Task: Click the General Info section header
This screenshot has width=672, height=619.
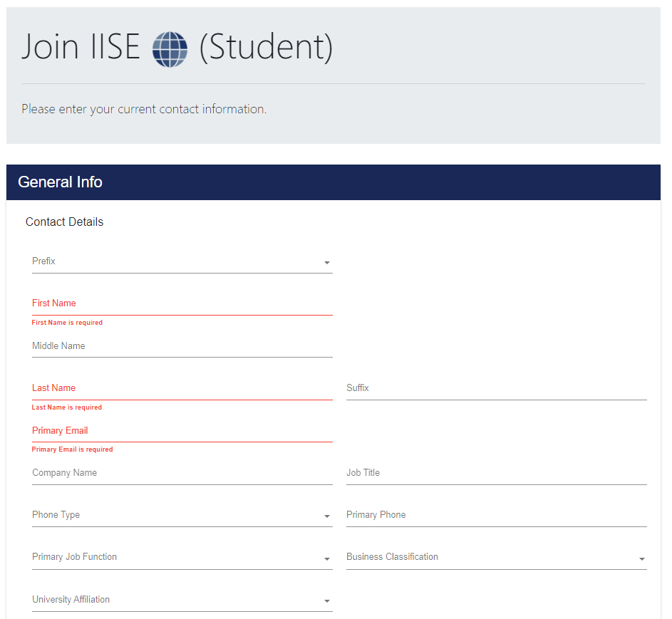Action: point(334,182)
